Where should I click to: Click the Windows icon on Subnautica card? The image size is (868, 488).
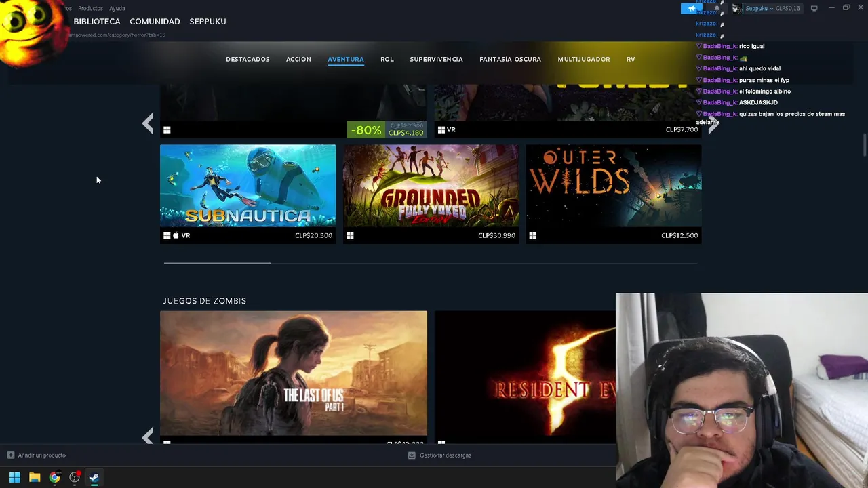(x=167, y=236)
